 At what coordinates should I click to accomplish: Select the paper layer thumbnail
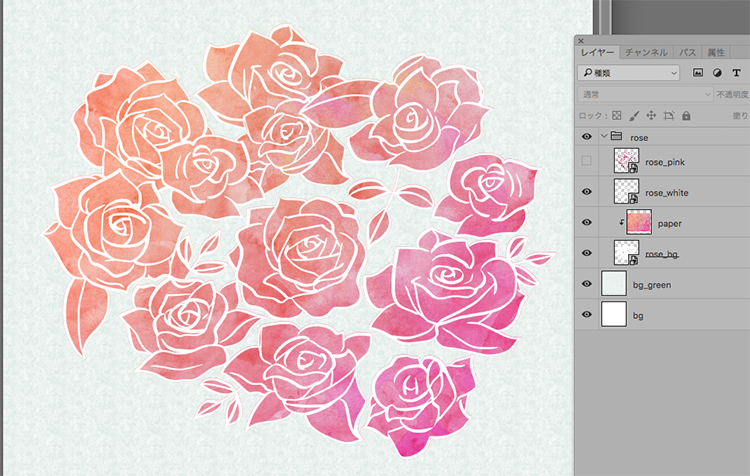click(x=639, y=222)
